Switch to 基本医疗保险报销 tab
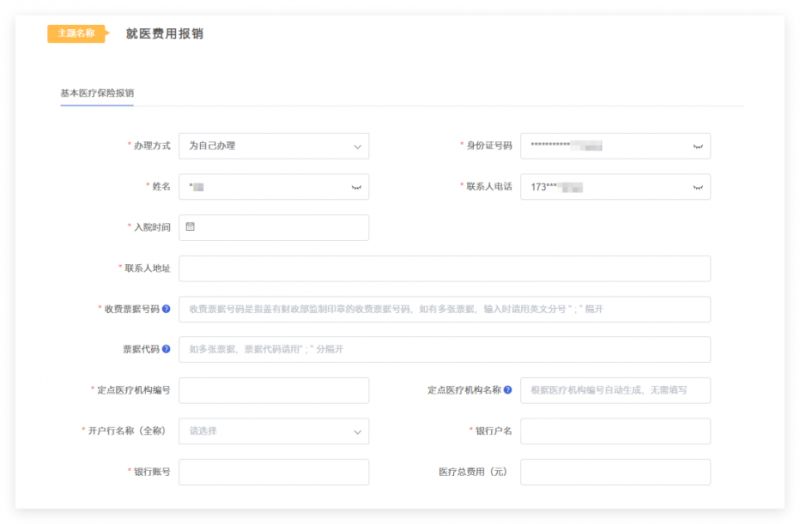 pos(97,93)
